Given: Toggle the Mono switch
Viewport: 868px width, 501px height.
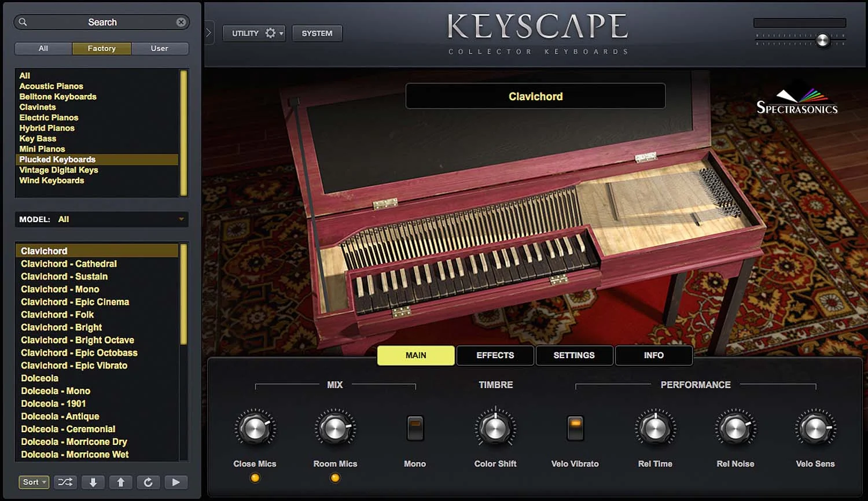Looking at the screenshot, I should click(415, 428).
